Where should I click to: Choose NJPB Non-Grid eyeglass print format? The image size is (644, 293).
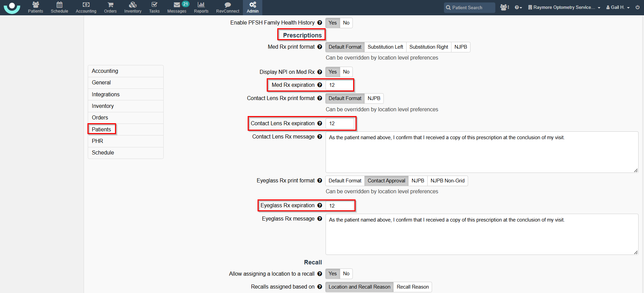447,181
